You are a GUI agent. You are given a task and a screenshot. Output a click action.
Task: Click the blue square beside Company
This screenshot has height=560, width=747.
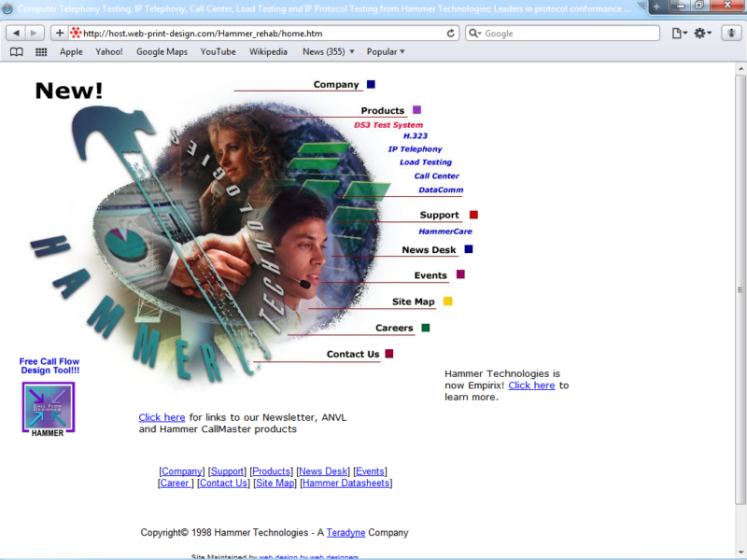[371, 84]
